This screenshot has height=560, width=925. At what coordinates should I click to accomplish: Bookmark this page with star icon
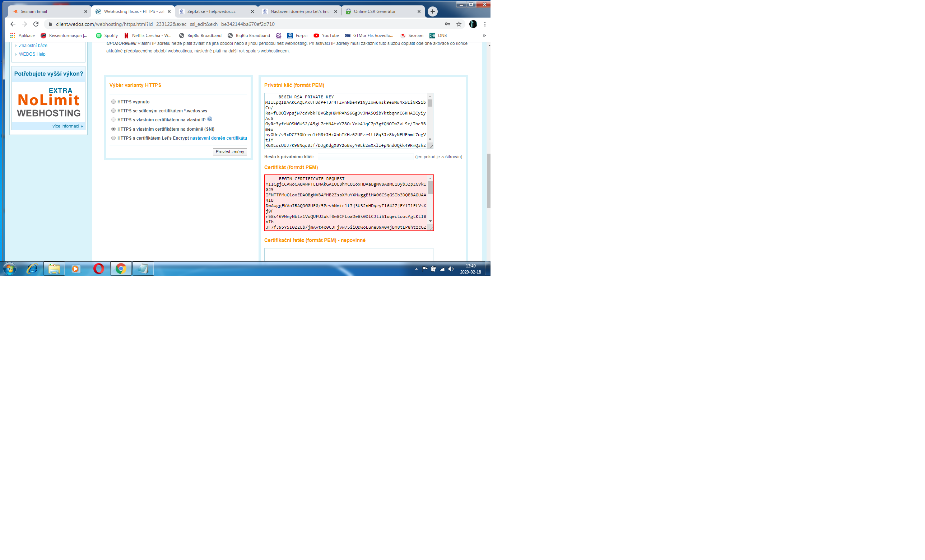coord(459,24)
